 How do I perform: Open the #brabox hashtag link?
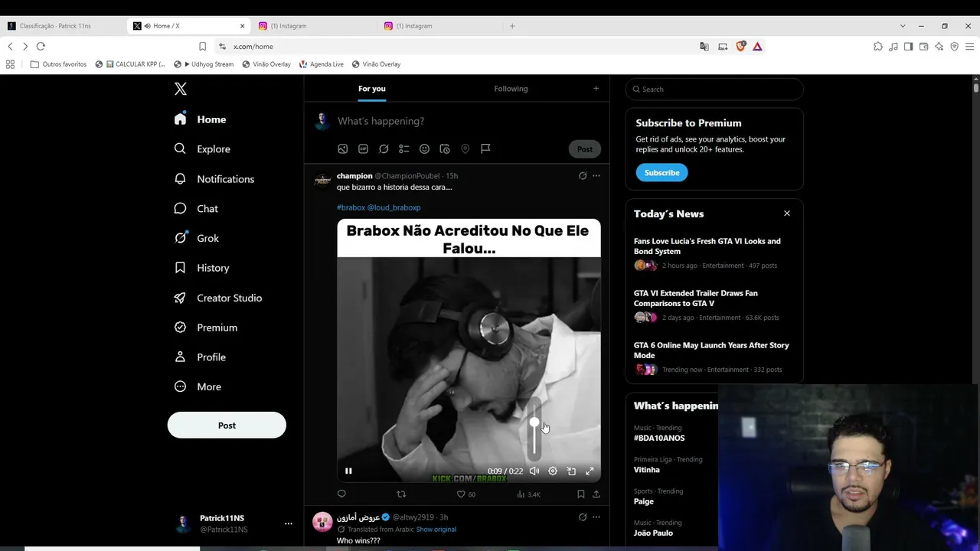coord(351,207)
